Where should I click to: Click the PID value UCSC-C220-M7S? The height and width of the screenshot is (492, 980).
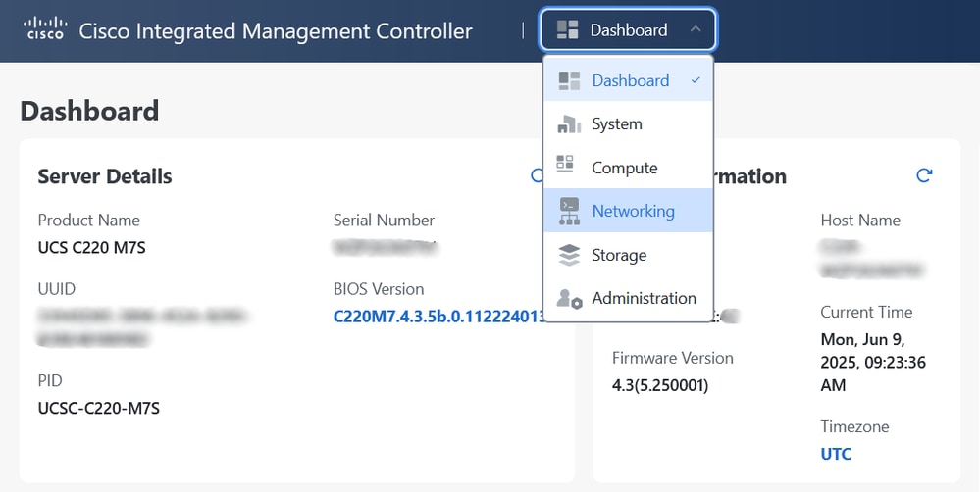[99, 409]
